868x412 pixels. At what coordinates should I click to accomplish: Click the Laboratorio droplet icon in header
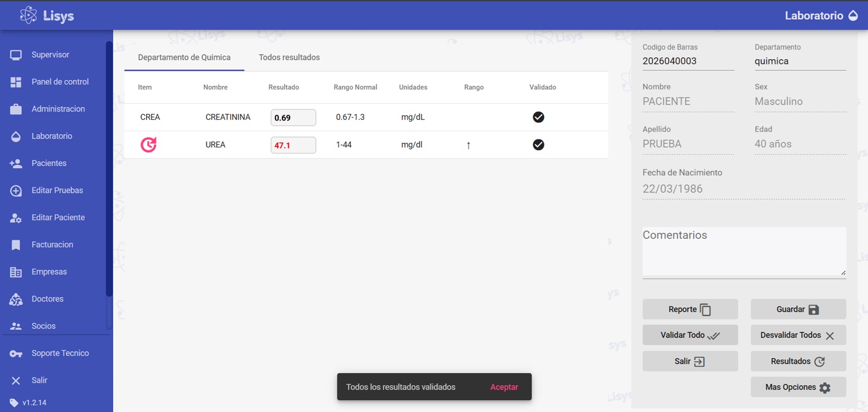(853, 16)
